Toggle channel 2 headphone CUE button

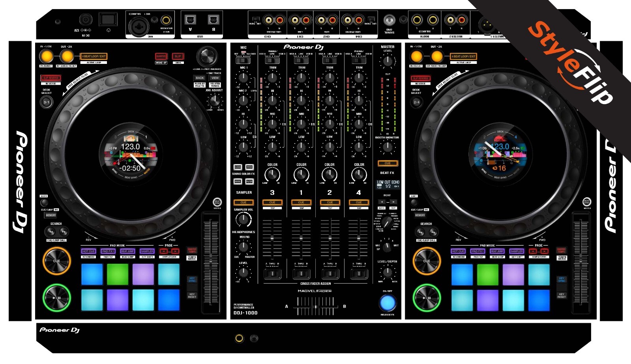pyautogui.click(x=330, y=202)
